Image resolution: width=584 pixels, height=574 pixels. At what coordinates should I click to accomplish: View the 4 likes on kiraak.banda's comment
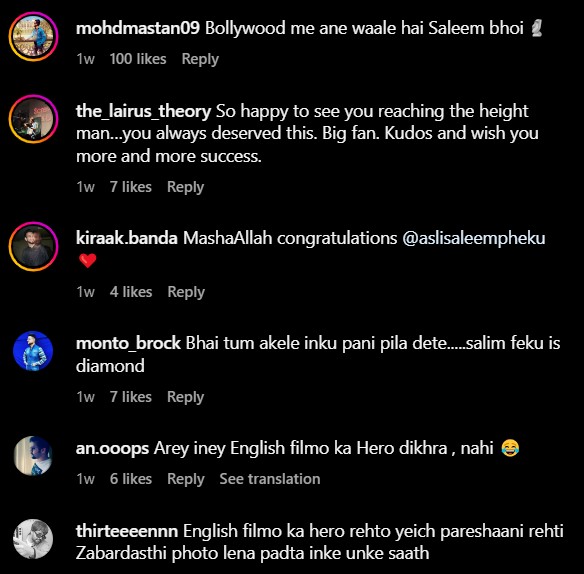coord(131,292)
